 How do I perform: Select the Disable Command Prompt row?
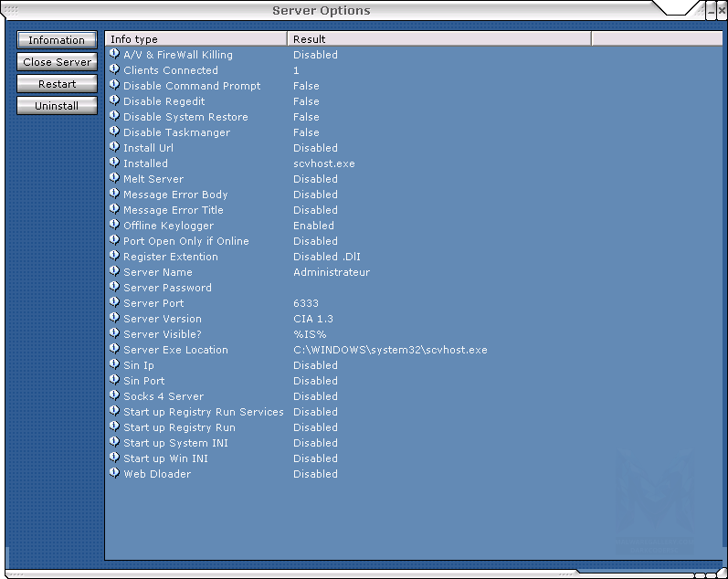point(192,86)
